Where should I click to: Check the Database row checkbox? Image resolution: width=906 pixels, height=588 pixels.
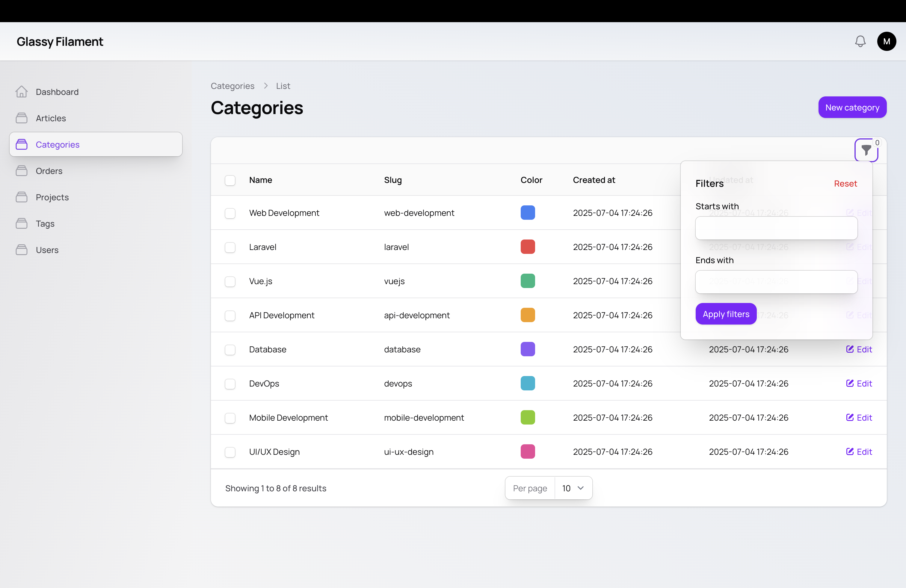pos(230,350)
